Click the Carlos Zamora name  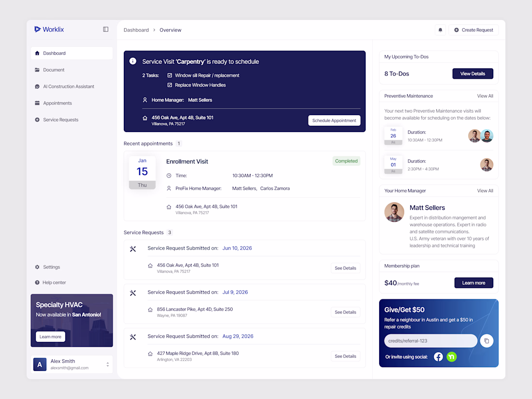tap(275, 188)
